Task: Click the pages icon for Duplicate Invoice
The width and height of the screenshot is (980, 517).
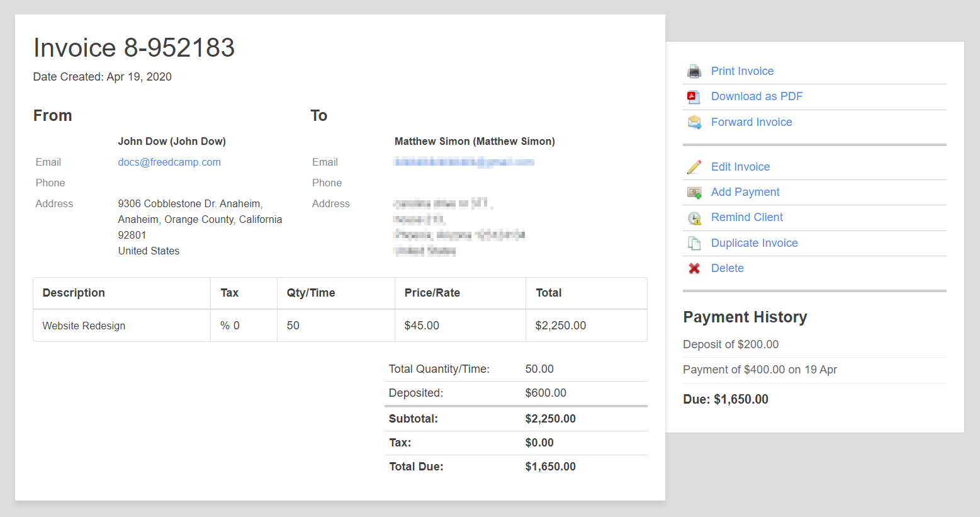Action: 694,243
